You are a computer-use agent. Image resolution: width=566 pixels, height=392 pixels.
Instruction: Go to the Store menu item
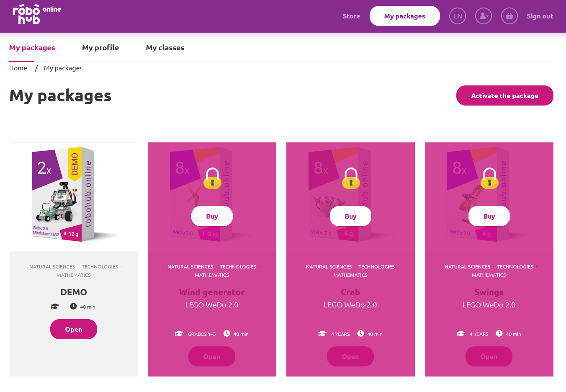[x=351, y=16]
